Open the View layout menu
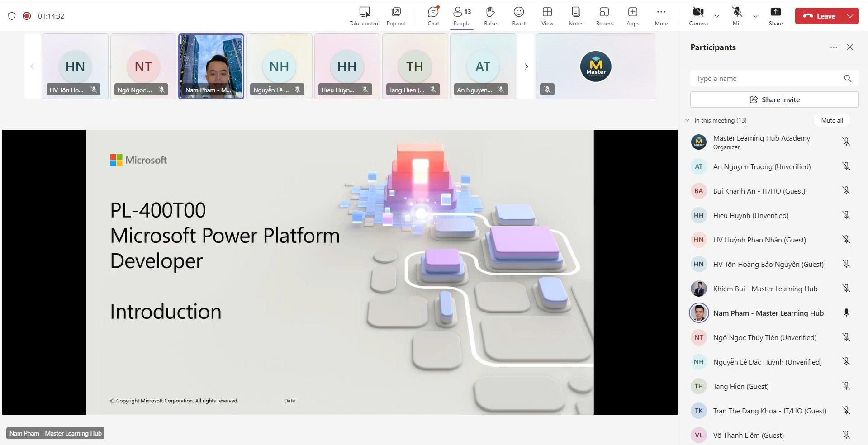This screenshot has width=868, height=445. (547, 16)
